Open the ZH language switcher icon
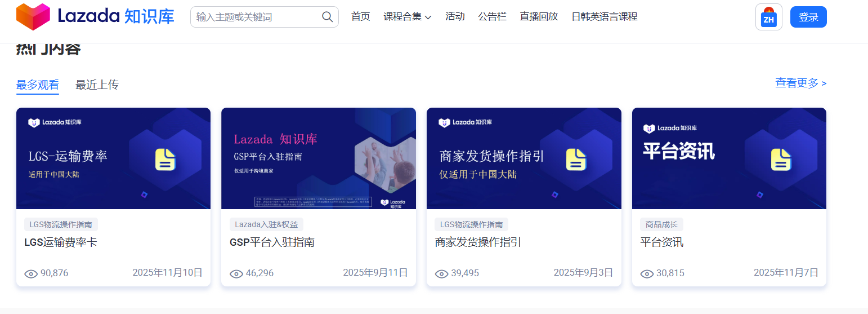Viewport: 868px width, 314px height. point(768,17)
